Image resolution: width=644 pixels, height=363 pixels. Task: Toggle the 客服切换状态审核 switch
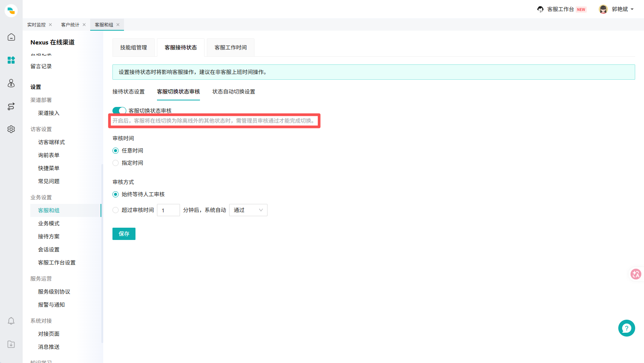coord(119,110)
